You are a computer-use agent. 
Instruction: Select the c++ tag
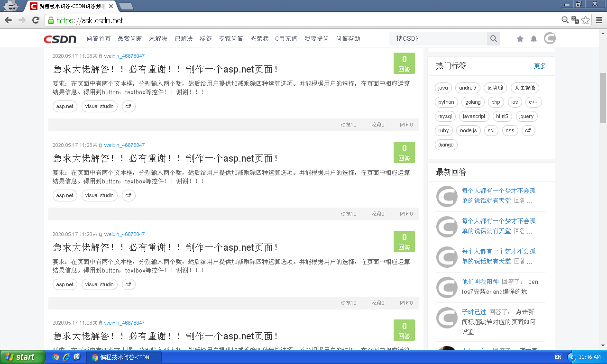pos(533,102)
